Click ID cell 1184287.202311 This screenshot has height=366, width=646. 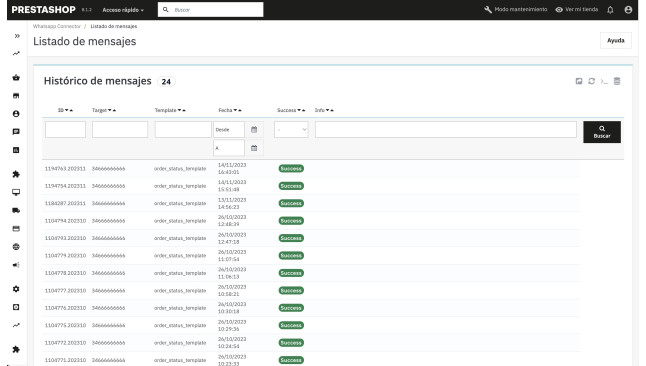(x=65, y=203)
